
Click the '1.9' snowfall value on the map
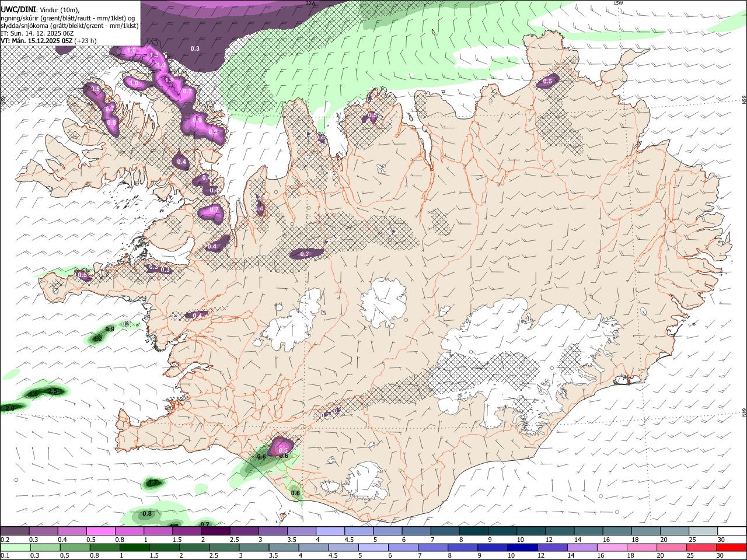[x=170, y=80]
